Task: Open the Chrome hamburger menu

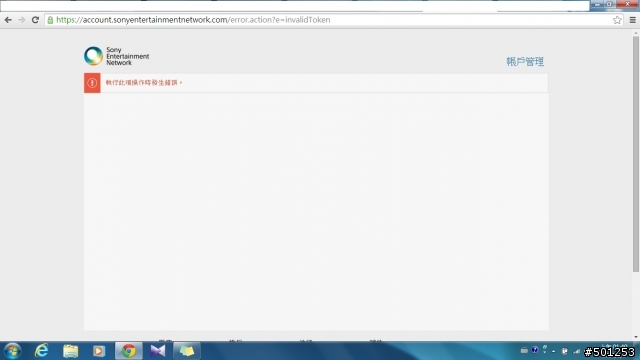Action: click(632, 20)
